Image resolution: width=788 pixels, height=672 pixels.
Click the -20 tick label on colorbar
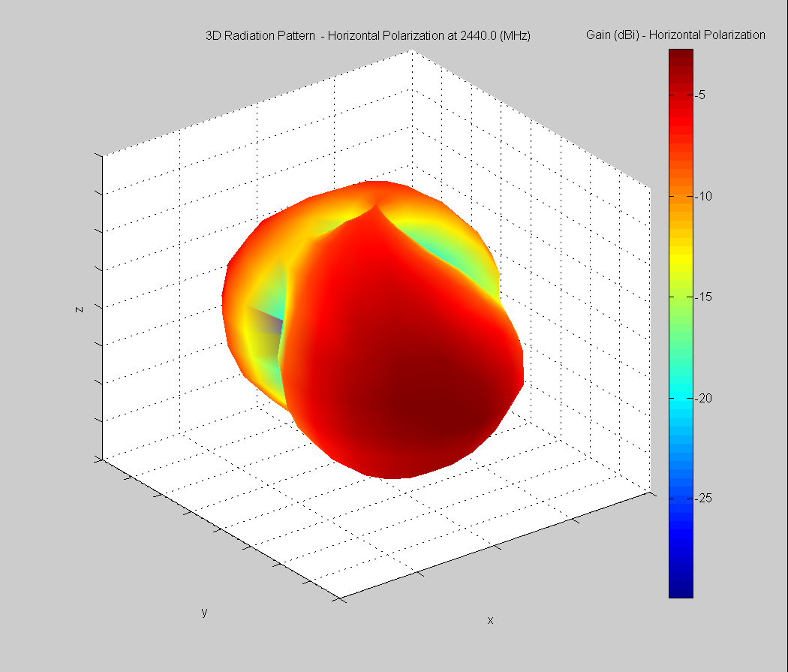point(702,398)
